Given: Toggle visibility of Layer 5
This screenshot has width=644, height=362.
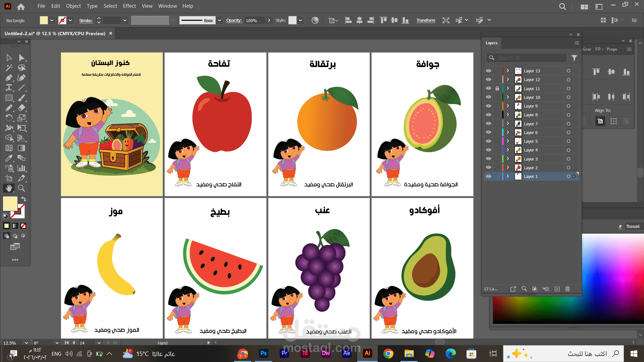Looking at the screenshot, I should [488, 141].
